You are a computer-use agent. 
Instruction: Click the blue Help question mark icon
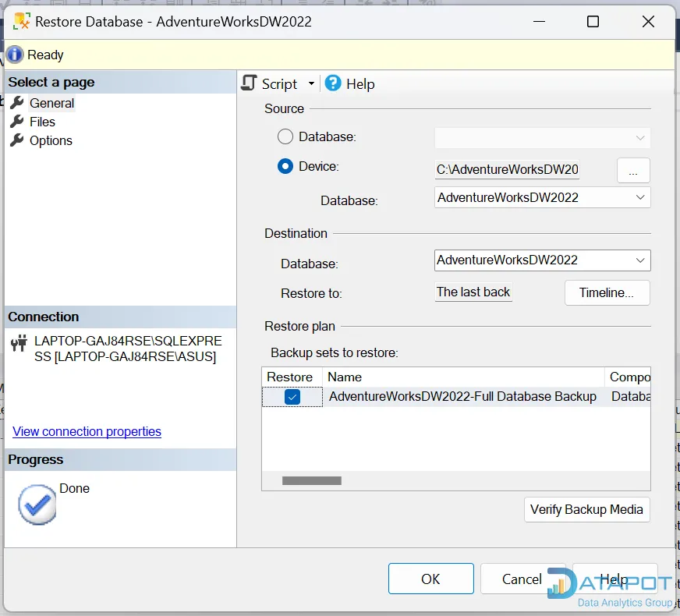333,83
